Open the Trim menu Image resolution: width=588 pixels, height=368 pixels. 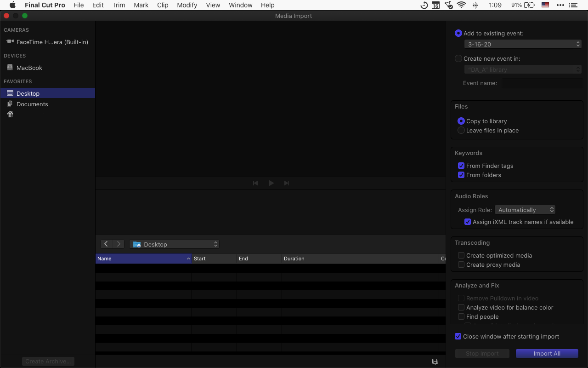119,5
